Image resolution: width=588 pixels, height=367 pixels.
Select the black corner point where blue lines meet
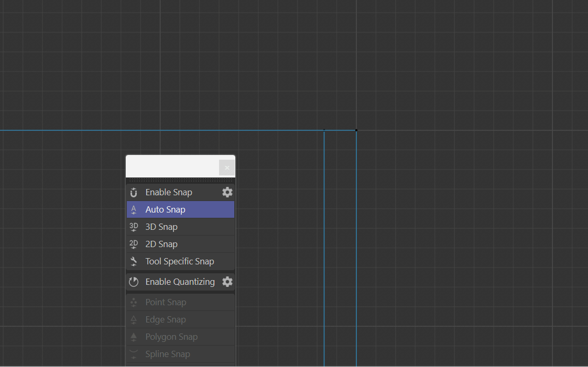(356, 130)
